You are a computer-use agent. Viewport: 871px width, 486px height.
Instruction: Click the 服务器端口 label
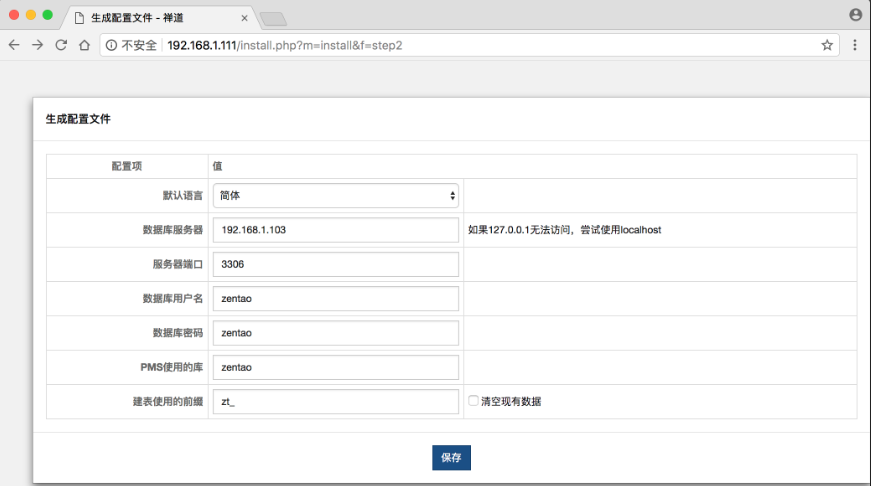tap(178, 264)
